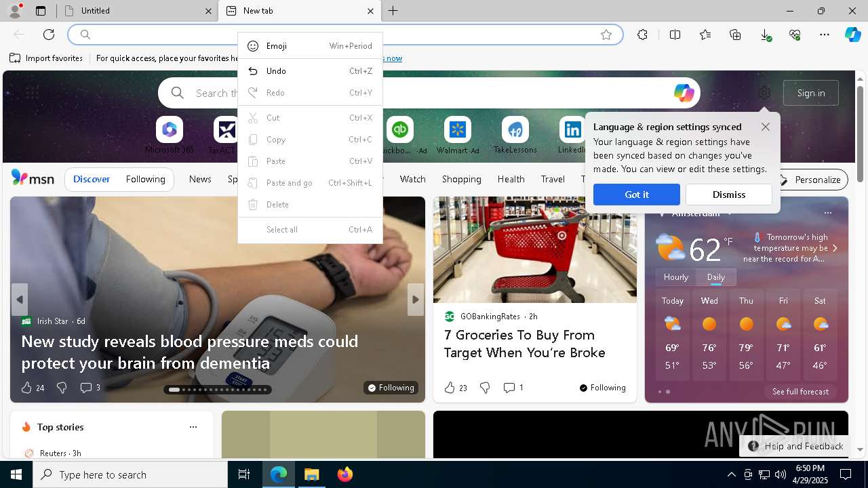868x488 pixels.
Task: Toggle Following on Irish Star article
Action: coord(391,388)
